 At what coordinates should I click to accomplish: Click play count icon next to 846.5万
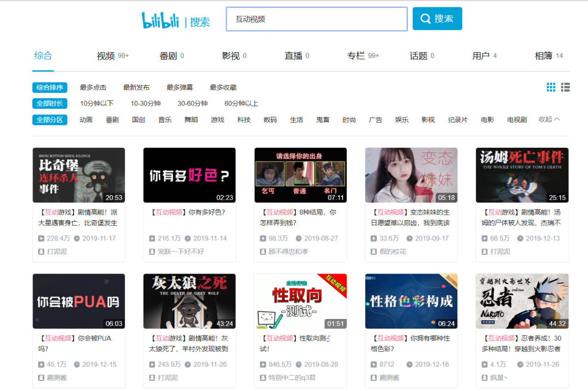(263, 364)
